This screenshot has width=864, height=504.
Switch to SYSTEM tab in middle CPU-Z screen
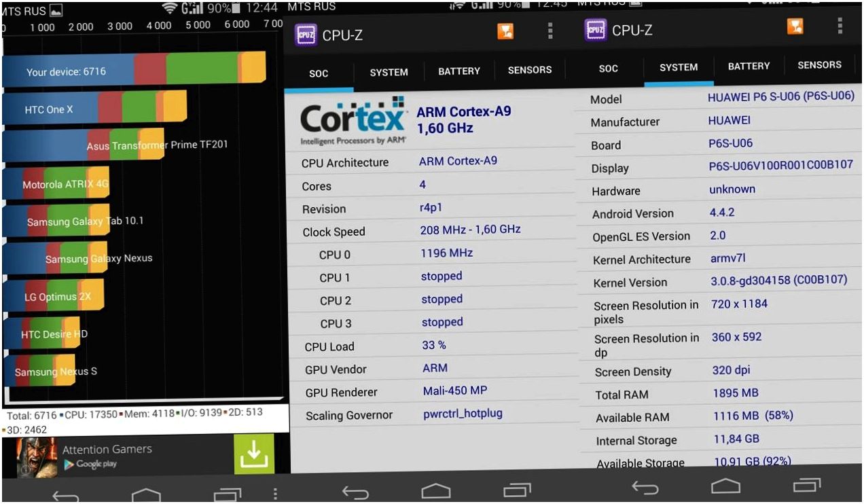click(x=389, y=72)
